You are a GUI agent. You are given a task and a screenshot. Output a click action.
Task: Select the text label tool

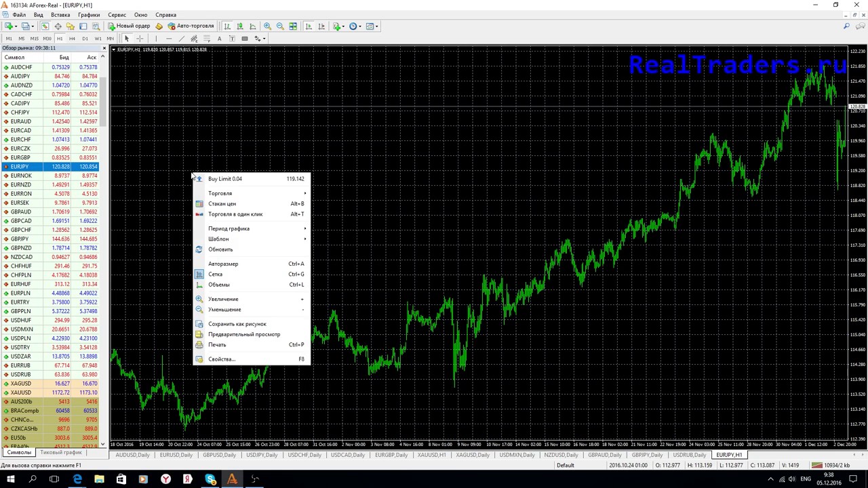tap(232, 39)
